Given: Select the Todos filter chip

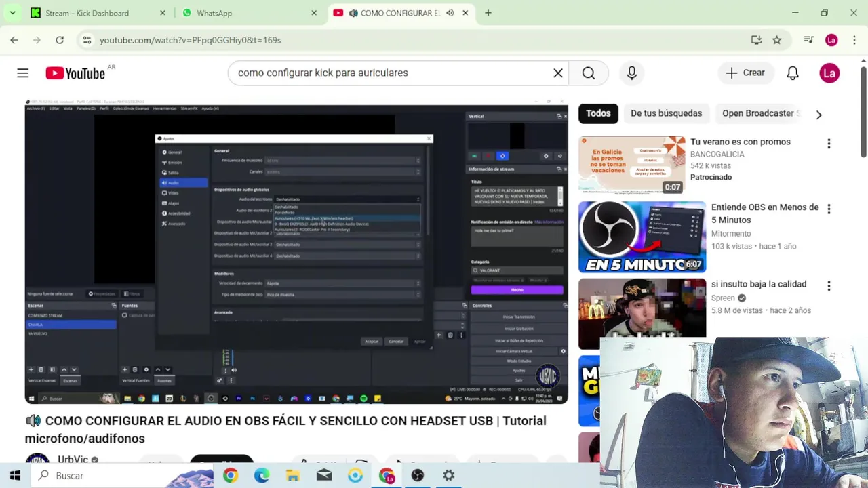Looking at the screenshot, I should point(598,113).
